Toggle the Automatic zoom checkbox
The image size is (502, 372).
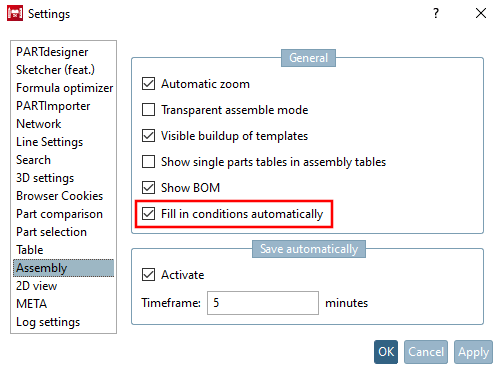(x=148, y=84)
